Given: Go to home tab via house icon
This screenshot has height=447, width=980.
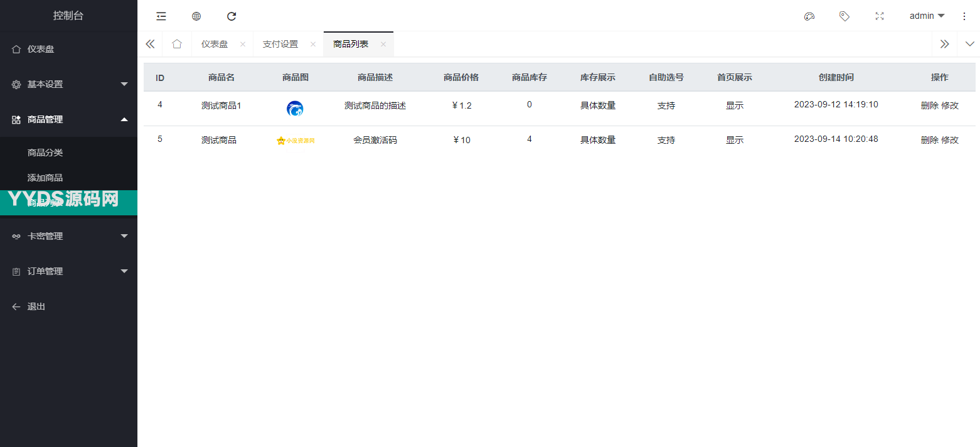Looking at the screenshot, I should coord(177,44).
